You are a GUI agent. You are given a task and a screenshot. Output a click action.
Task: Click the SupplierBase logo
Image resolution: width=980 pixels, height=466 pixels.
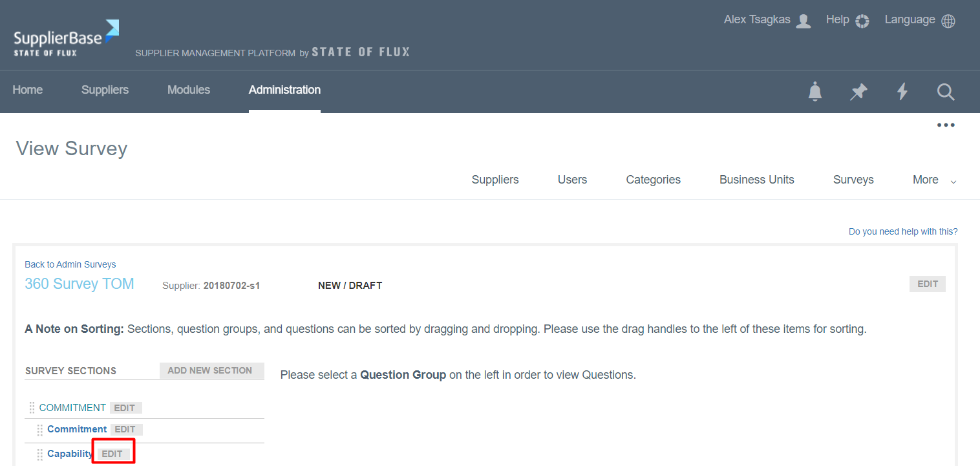point(66,38)
